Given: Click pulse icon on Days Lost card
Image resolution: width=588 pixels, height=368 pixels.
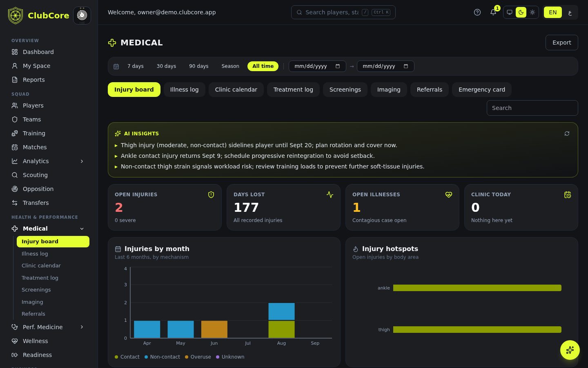Looking at the screenshot, I should 330,195.
